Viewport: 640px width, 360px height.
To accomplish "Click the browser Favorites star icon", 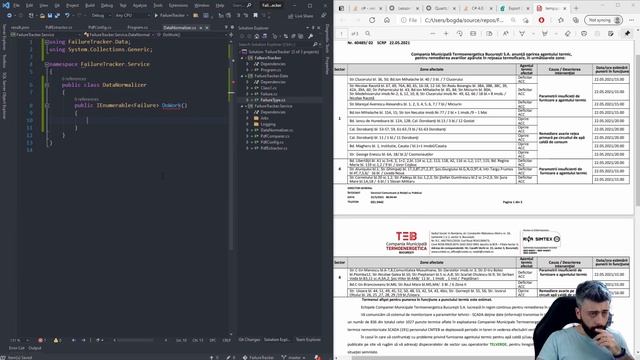I will coord(560,20).
